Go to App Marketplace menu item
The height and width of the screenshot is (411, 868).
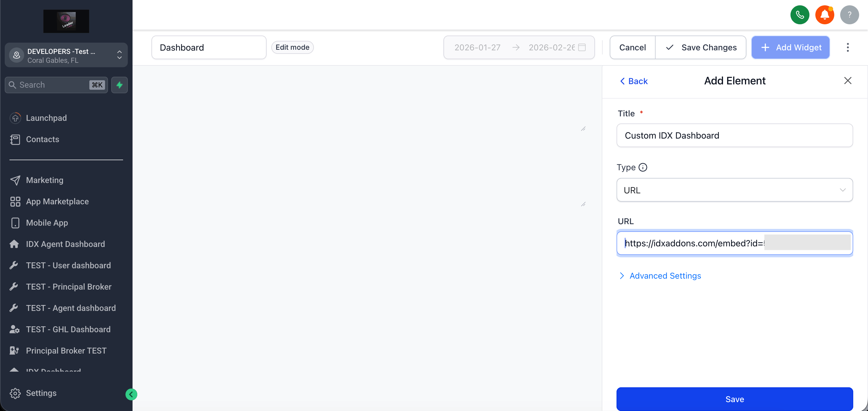point(57,201)
